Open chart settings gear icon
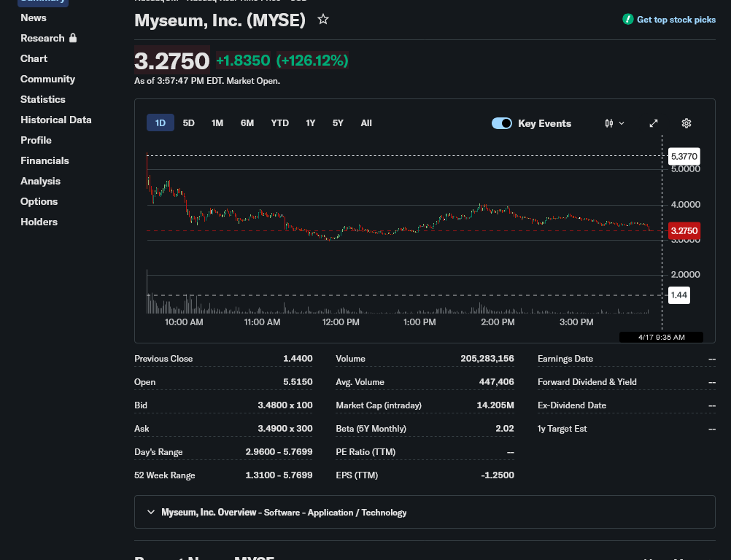The width and height of the screenshot is (731, 560). pos(686,123)
